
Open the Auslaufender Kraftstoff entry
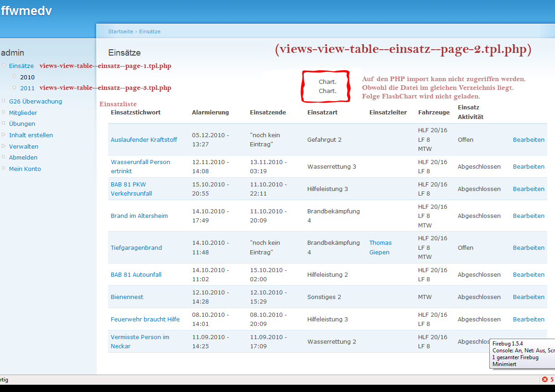(144, 139)
